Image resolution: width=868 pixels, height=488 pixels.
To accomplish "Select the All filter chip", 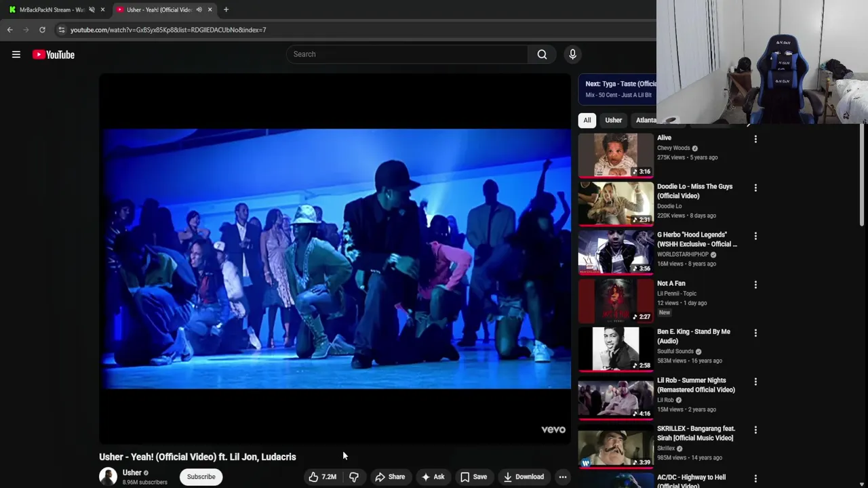I will click(x=587, y=120).
